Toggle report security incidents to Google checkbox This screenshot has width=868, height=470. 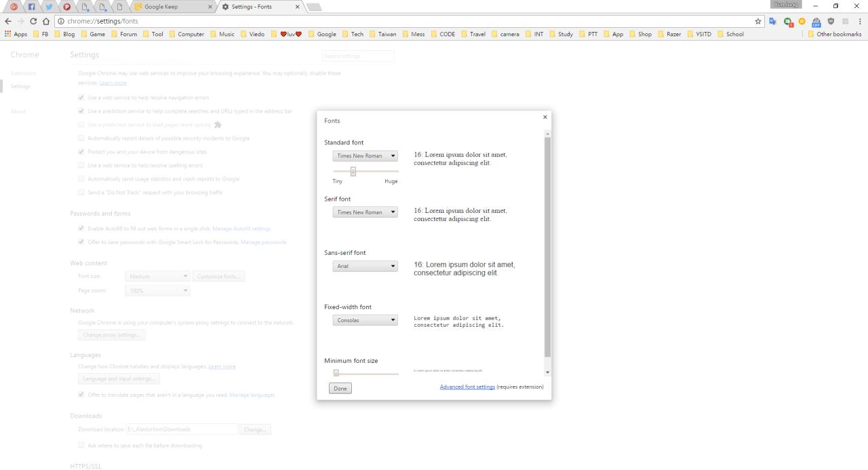(81, 138)
